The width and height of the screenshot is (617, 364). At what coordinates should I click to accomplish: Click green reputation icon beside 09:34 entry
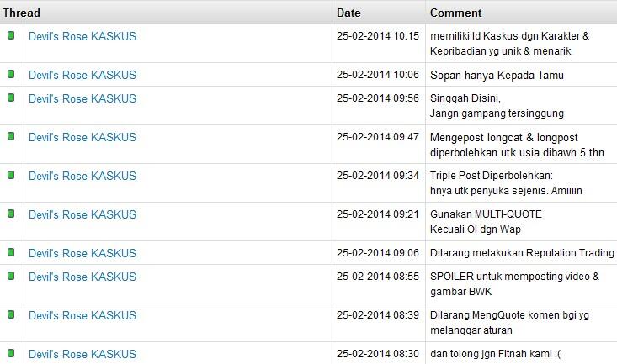[11, 175]
